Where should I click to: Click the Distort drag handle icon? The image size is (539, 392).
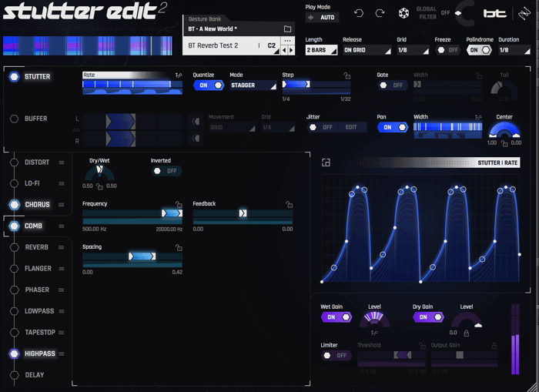(x=62, y=162)
